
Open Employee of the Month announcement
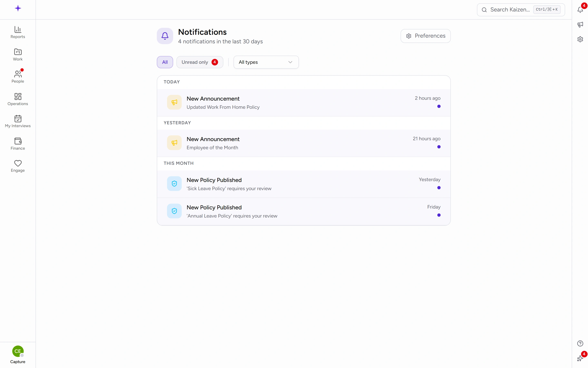pyautogui.click(x=304, y=143)
